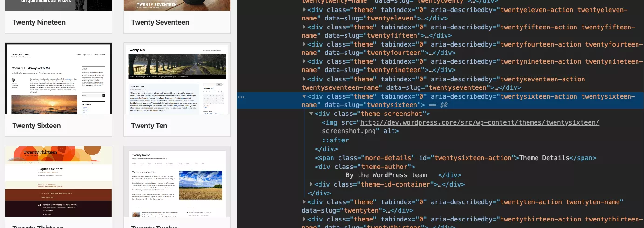Viewport: 644px width, 228px height.
Task: Expand the twentyten theme div node
Action: [305, 202]
